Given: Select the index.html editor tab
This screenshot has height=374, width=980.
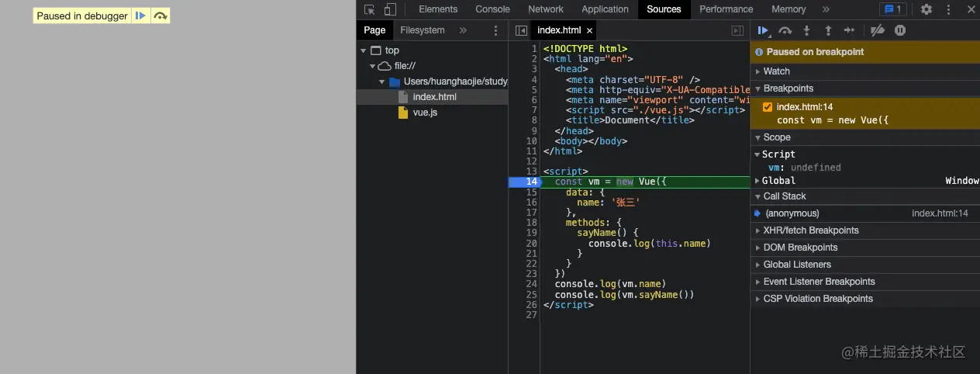Looking at the screenshot, I should tap(558, 30).
